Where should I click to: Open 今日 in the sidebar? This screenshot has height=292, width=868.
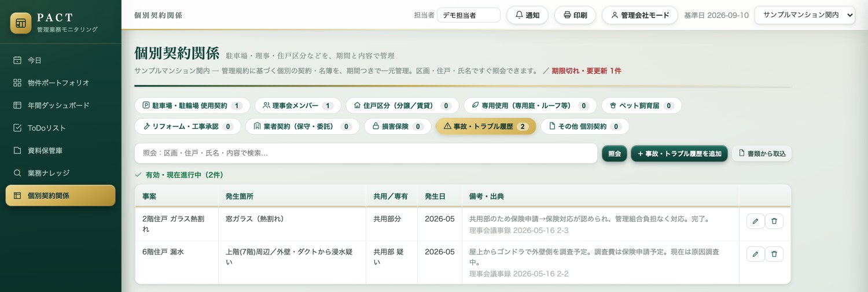pos(60,60)
